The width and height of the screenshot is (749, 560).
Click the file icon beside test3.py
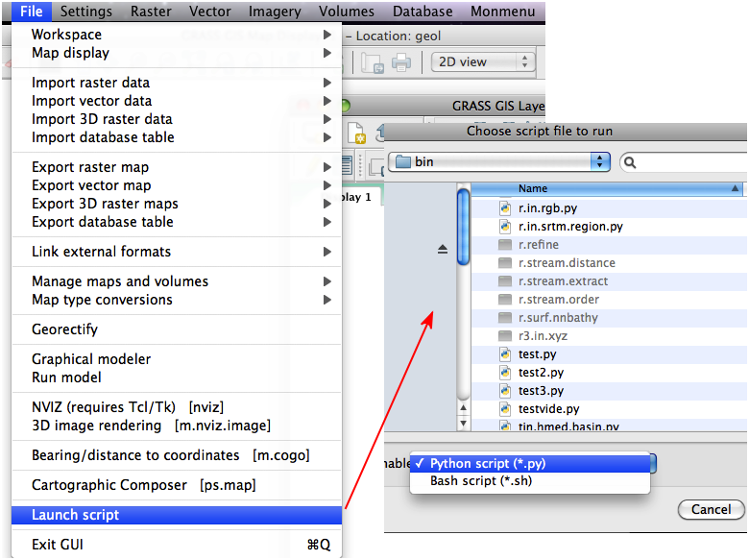(x=505, y=391)
